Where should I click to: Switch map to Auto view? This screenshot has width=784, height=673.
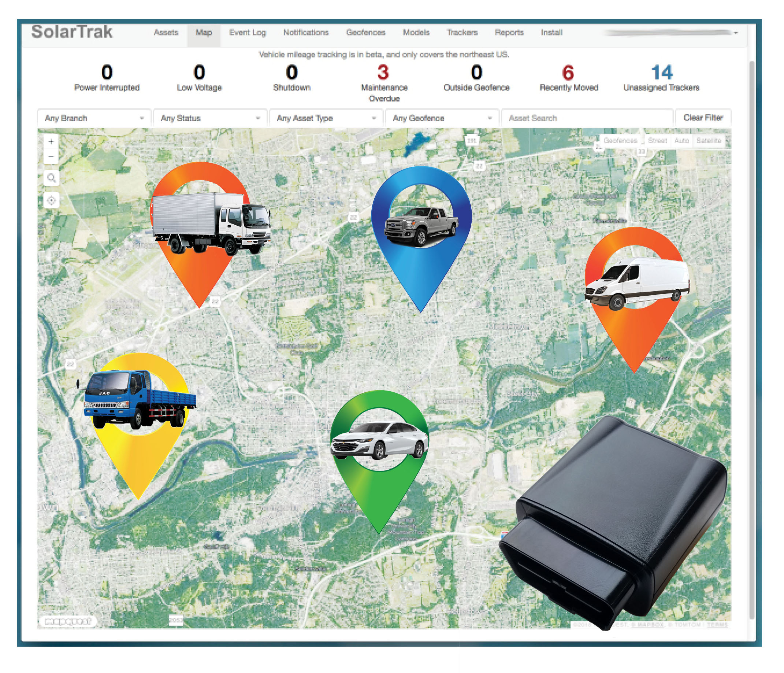coord(681,140)
